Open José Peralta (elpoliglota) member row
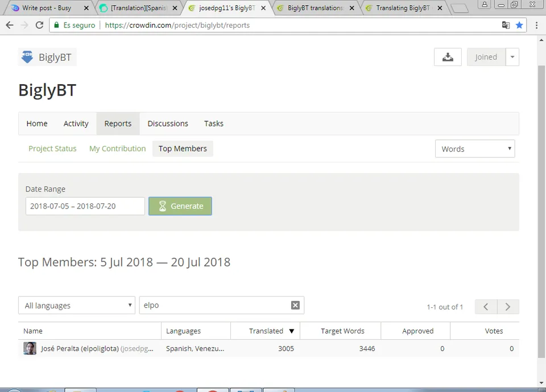546x392 pixels. tap(268, 348)
